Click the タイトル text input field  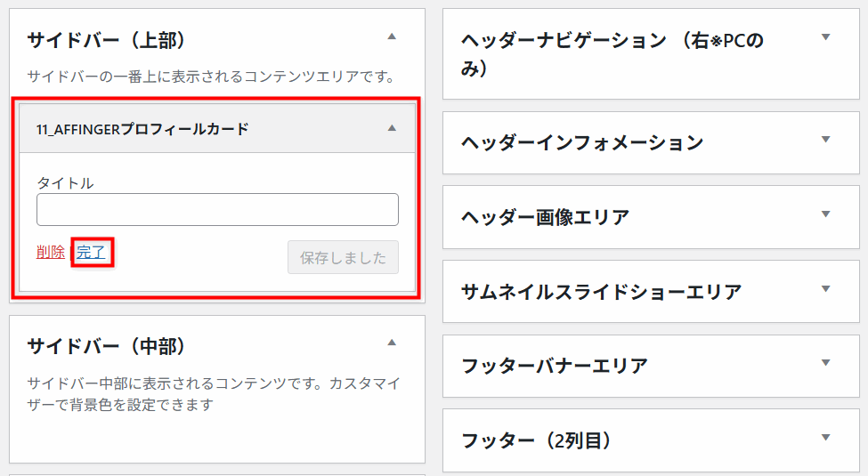point(217,209)
